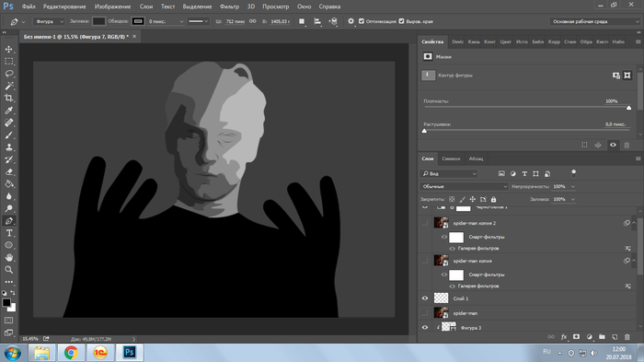Viewport: 644px width, 362px height.
Task: Select the Eraser tool
Action: 8,172
